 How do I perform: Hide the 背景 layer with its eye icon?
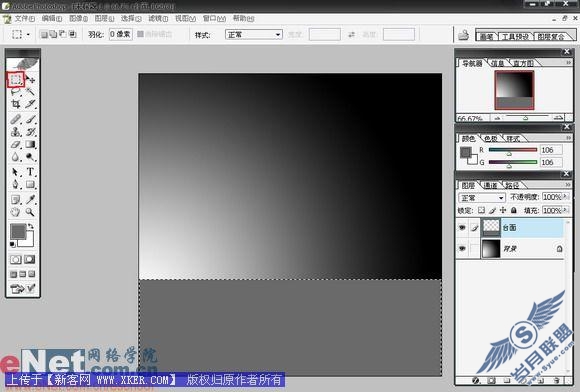click(462, 249)
